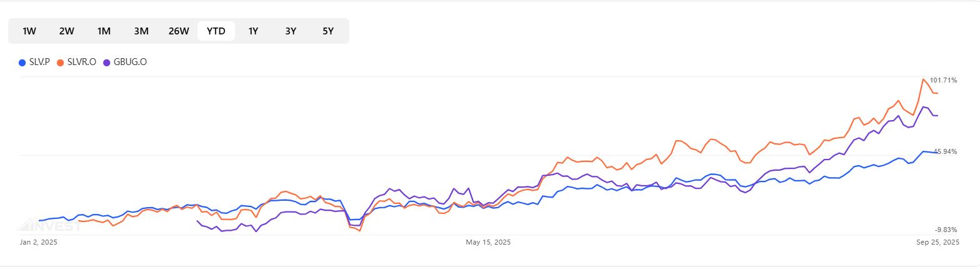Switch to the 5Y range
This screenshot has height=269, width=980.
coord(328,31)
